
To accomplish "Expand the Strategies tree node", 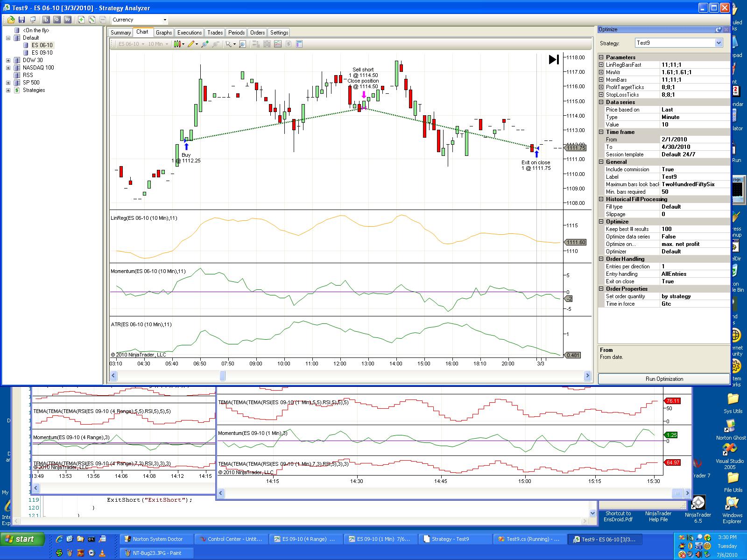I will pyautogui.click(x=8, y=90).
